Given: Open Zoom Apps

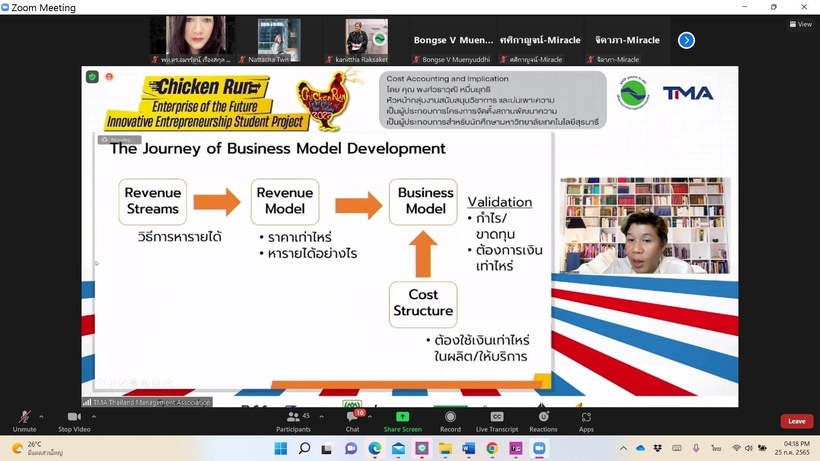Looking at the screenshot, I should 586,421.
